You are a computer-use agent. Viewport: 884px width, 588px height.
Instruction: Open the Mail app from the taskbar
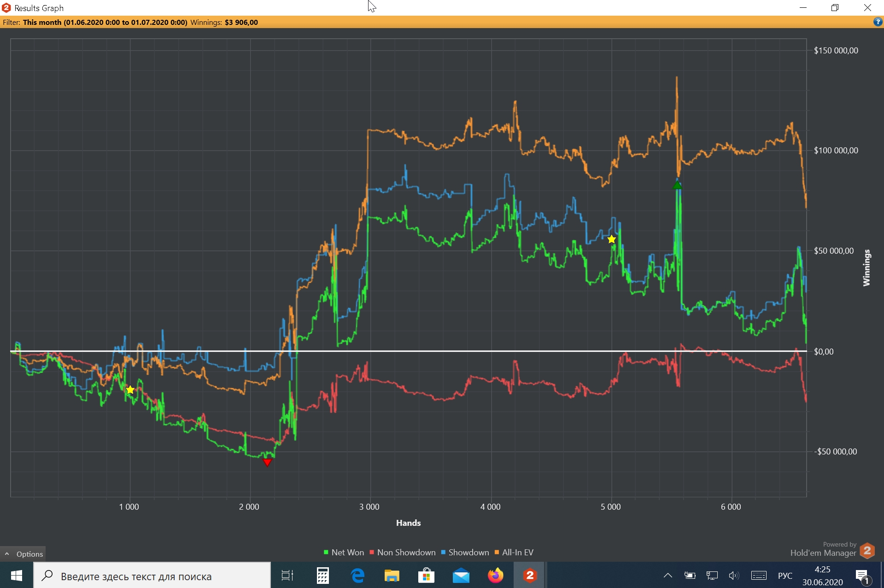coord(461,576)
